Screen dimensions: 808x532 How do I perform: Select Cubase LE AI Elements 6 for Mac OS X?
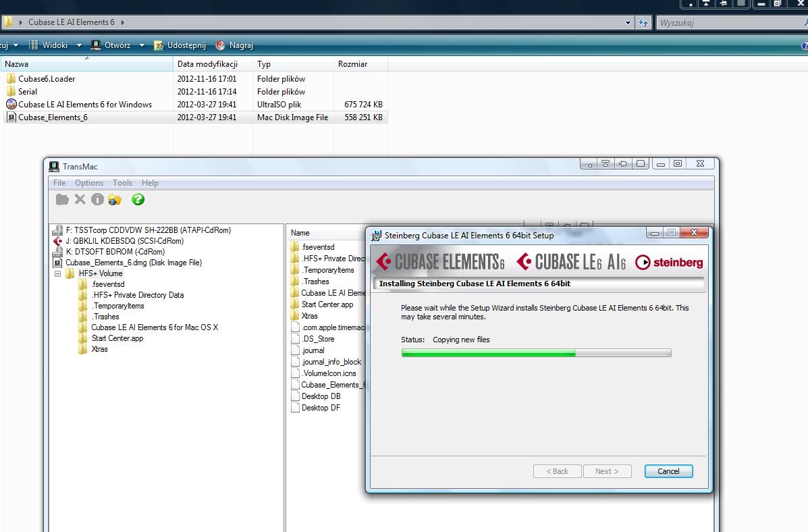click(x=155, y=327)
